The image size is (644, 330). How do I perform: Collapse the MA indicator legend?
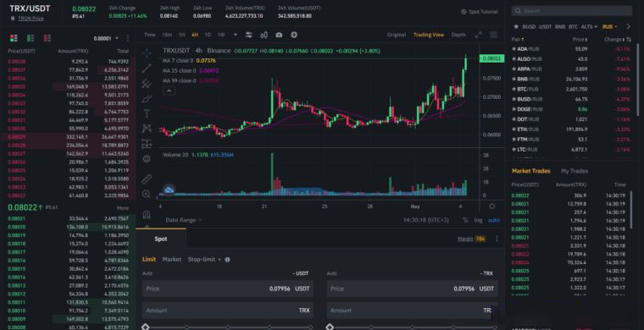169,91
